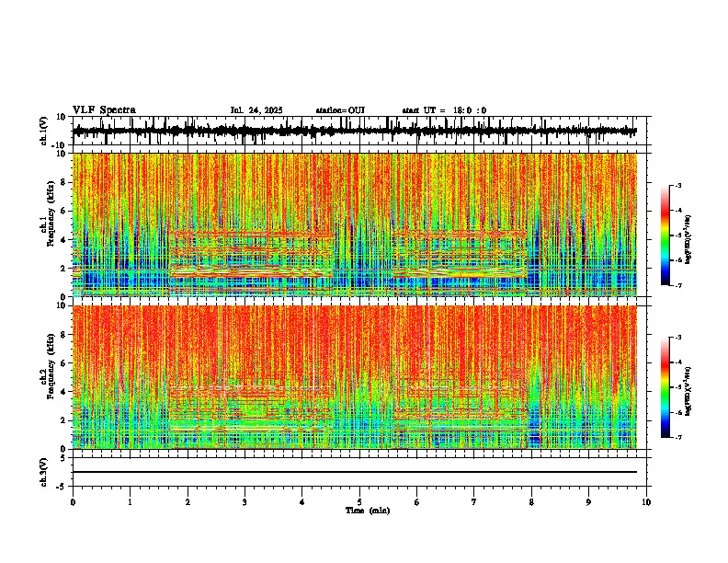
Task: Click the ch.2 "Frequency (kHz)" axis label
Action: coord(51,365)
